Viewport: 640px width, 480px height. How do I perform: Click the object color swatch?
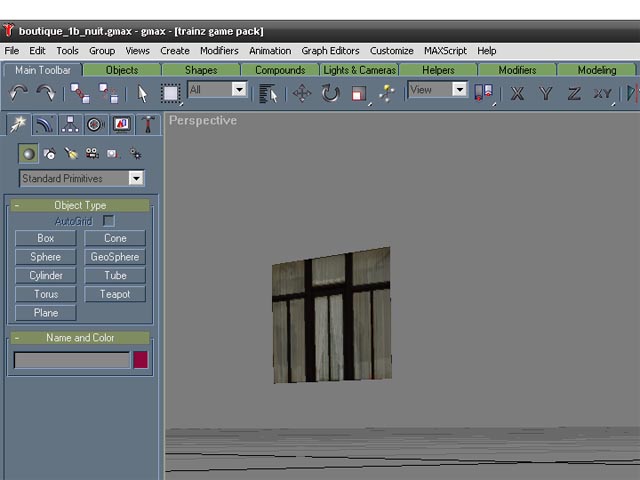pos(141,360)
